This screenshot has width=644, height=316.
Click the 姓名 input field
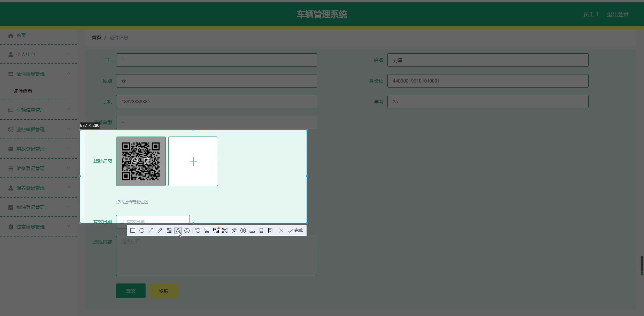(488, 60)
